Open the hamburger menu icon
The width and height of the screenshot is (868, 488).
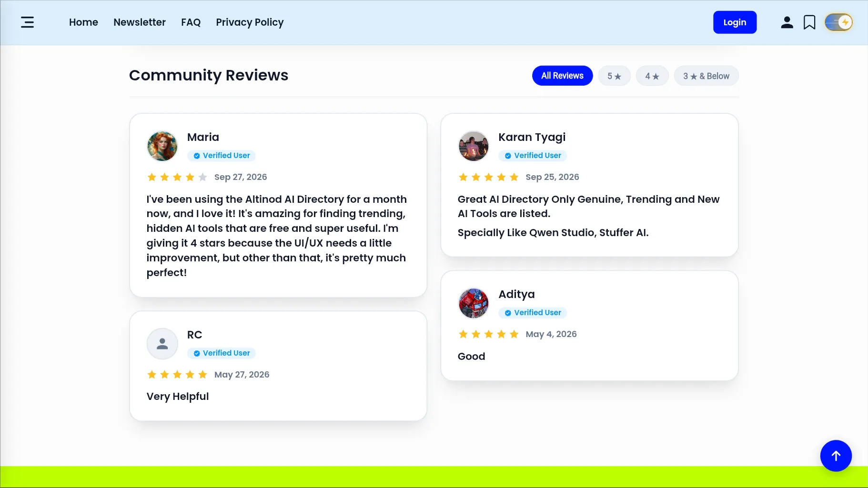click(x=28, y=22)
